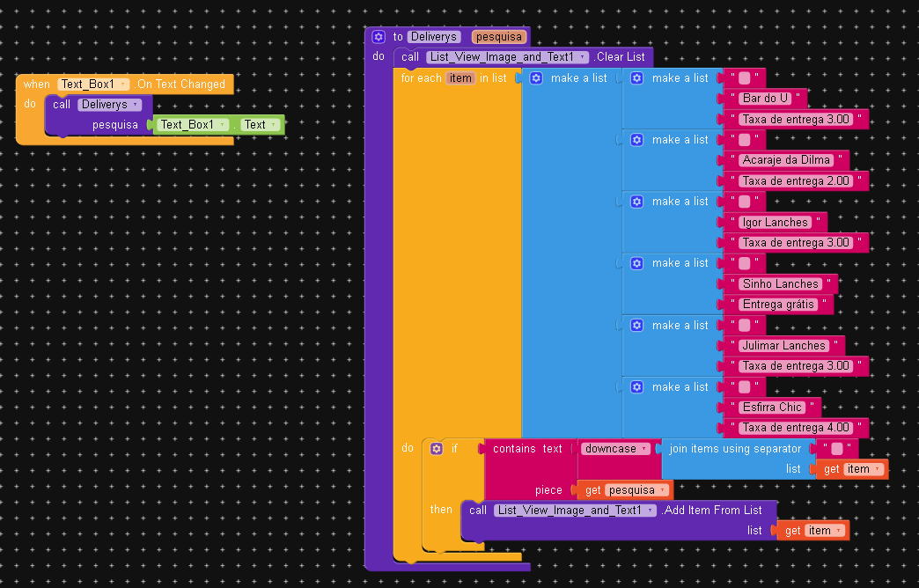Open the mutator gear on the outermost make a list block

coord(536,78)
